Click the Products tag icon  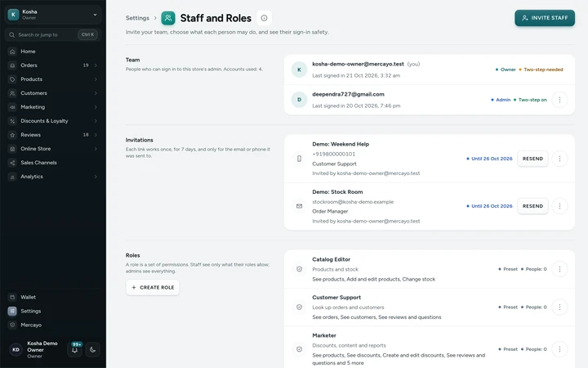12,79
